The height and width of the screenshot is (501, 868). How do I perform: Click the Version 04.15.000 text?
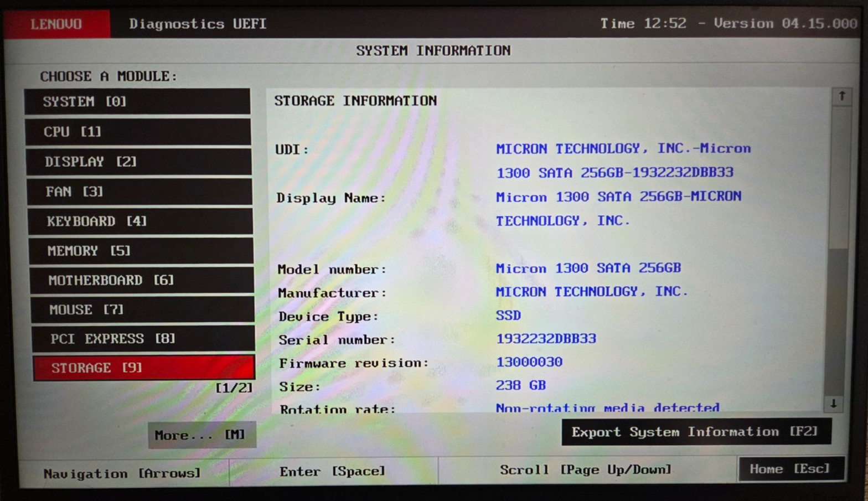(x=785, y=23)
